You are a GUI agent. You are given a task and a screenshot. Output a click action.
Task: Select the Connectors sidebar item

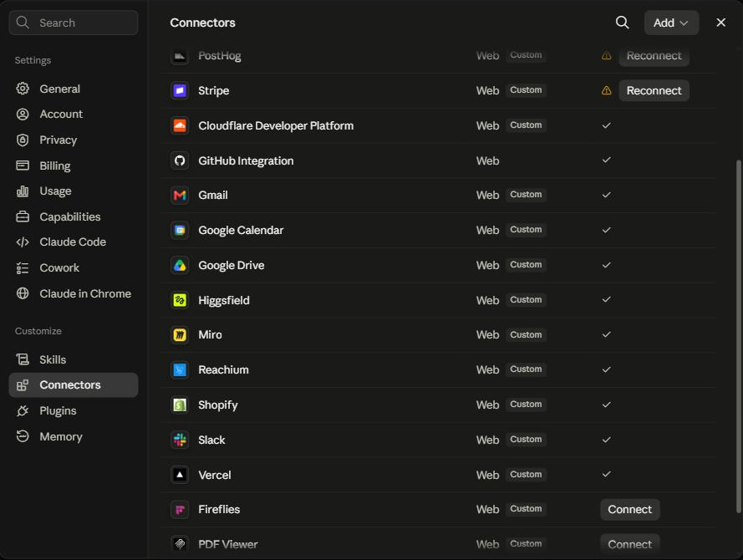[74, 385]
